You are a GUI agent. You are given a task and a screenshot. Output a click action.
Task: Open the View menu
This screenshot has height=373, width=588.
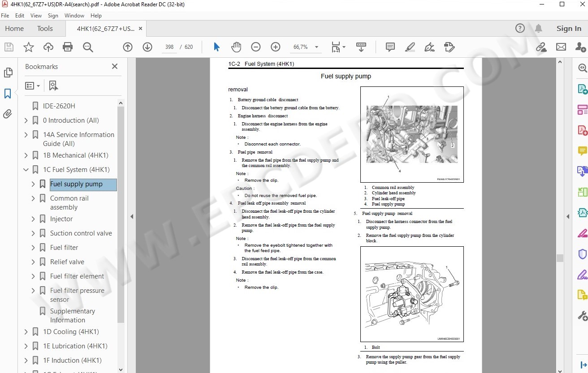[36, 15]
